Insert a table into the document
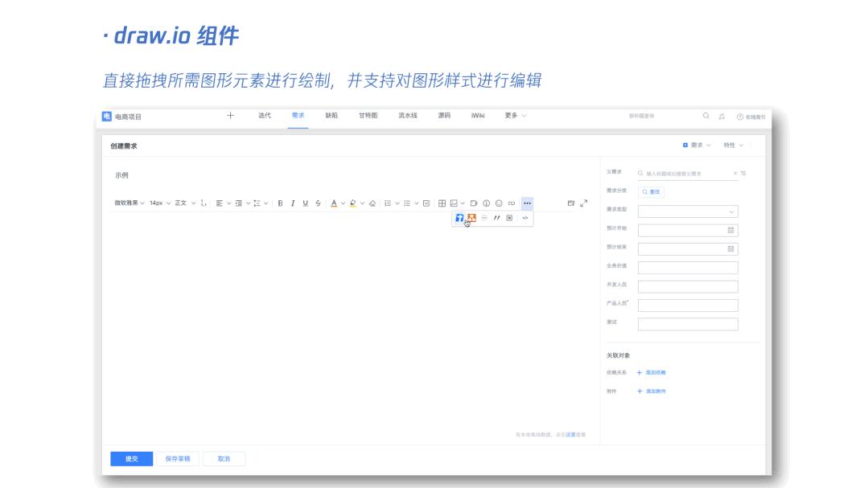The width and height of the screenshot is (868, 488). coord(441,203)
